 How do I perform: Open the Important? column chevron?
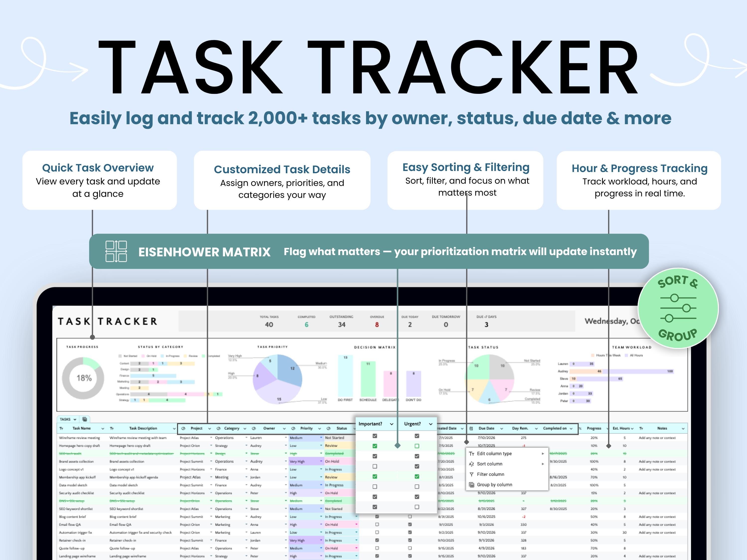391,424
